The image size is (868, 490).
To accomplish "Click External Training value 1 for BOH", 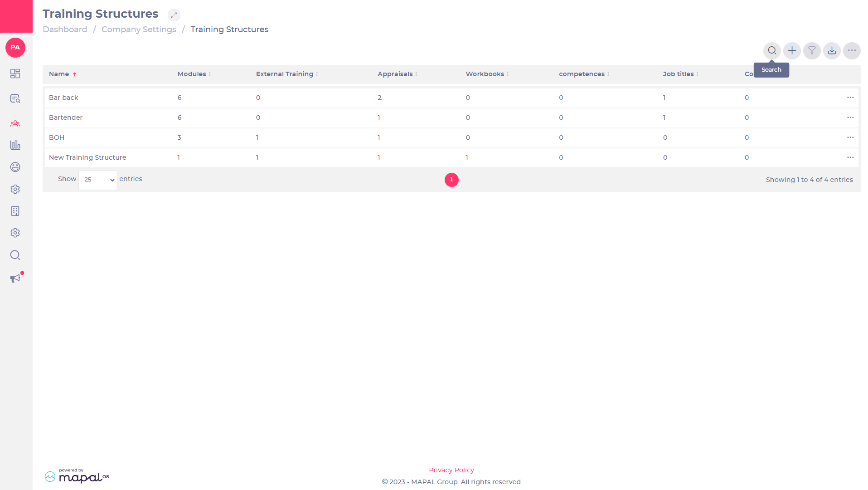I will pyautogui.click(x=257, y=137).
